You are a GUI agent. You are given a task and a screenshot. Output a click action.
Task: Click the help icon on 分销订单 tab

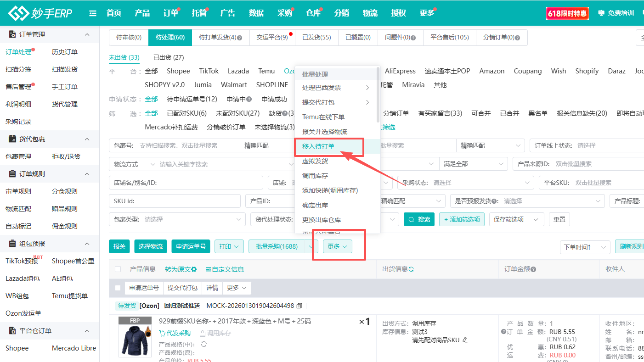coord(518,38)
